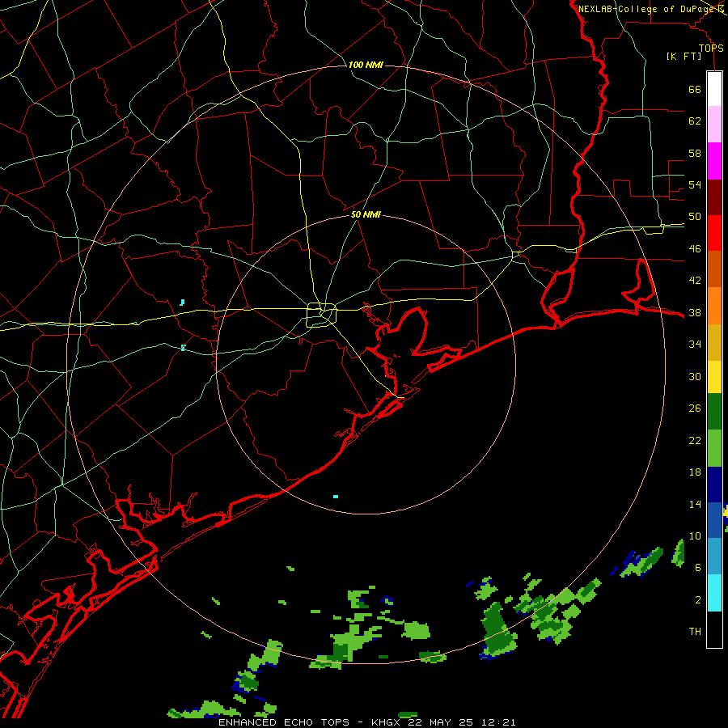Click the light pink legend swatch

(714, 125)
